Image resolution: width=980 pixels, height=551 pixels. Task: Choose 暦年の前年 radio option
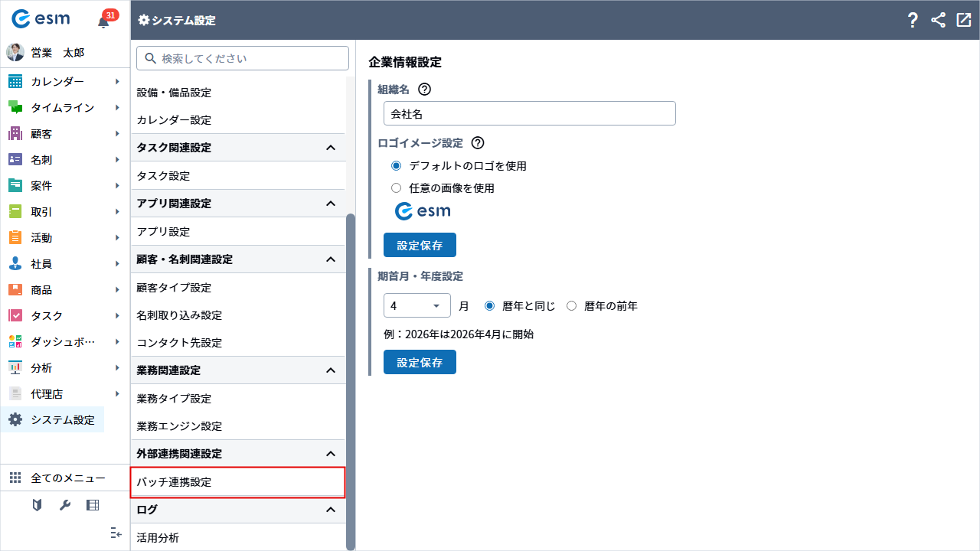571,306
